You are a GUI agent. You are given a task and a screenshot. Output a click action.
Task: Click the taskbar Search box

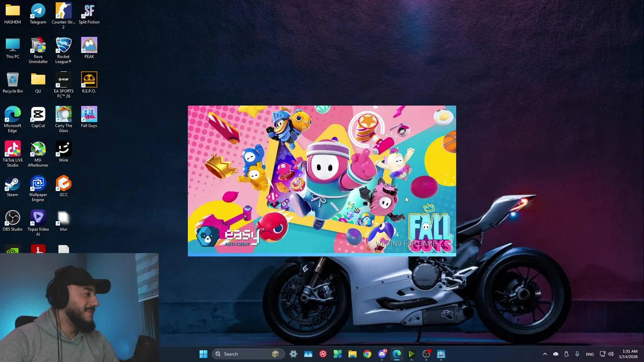[248, 354]
